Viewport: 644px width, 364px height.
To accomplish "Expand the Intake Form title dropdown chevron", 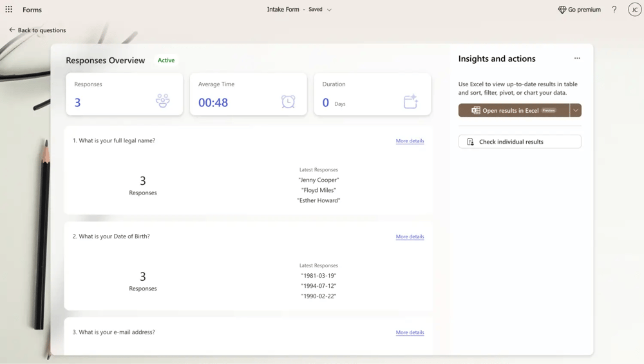I will 329,10.
